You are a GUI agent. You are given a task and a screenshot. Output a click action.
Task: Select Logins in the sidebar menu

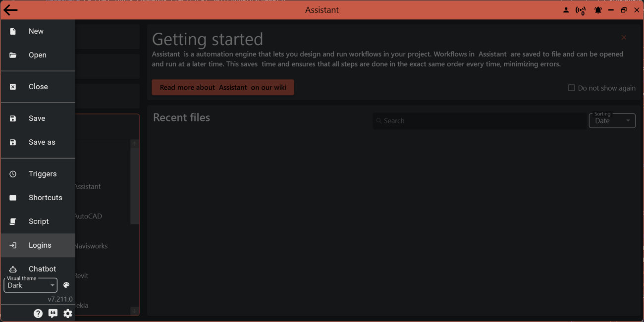[x=40, y=245]
